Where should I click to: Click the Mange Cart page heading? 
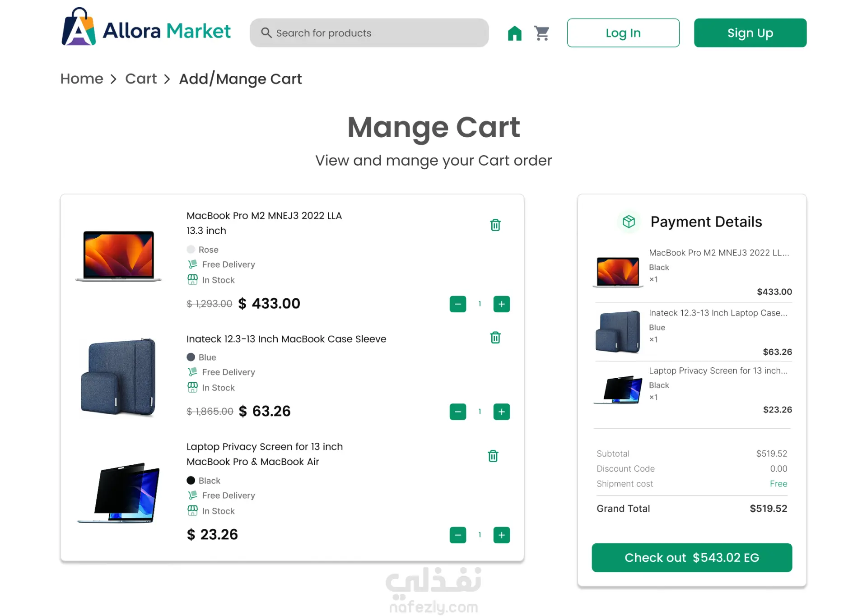tap(433, 127)
